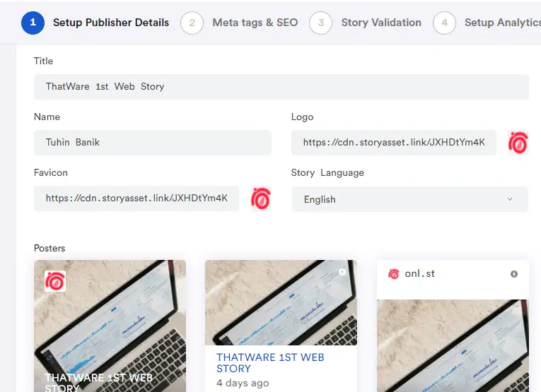Click the info icon on the onl.st poster

click(514, 274)
